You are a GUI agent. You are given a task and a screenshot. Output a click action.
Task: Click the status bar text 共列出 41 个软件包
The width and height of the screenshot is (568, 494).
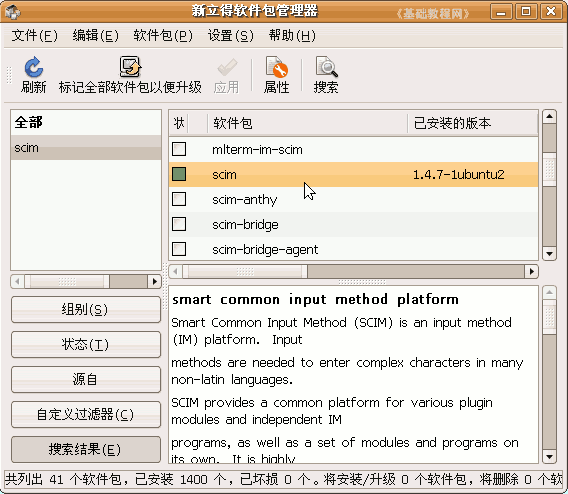63,480
